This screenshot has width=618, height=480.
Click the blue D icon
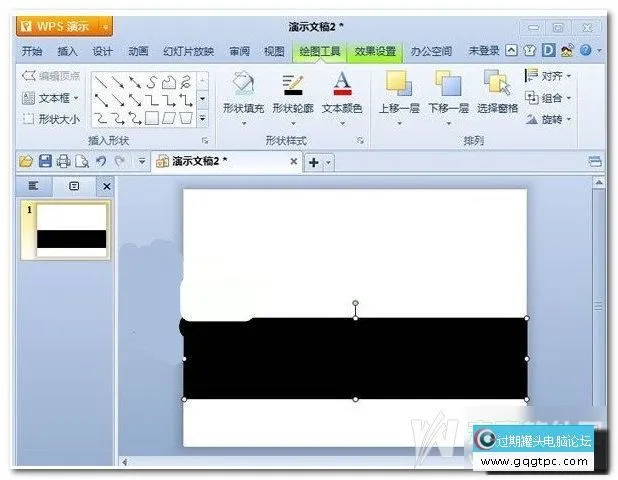[548, 50]
